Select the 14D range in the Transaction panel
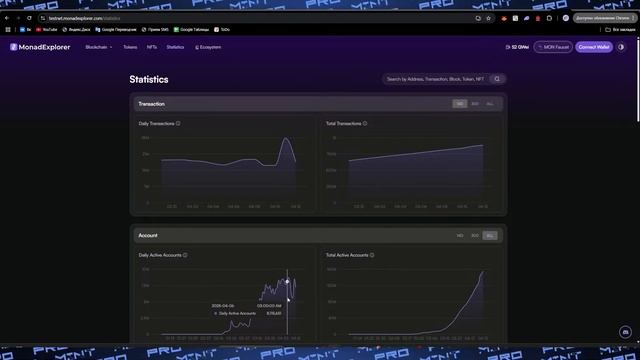This screenshot has height=360, width=640. click(460, 104)
